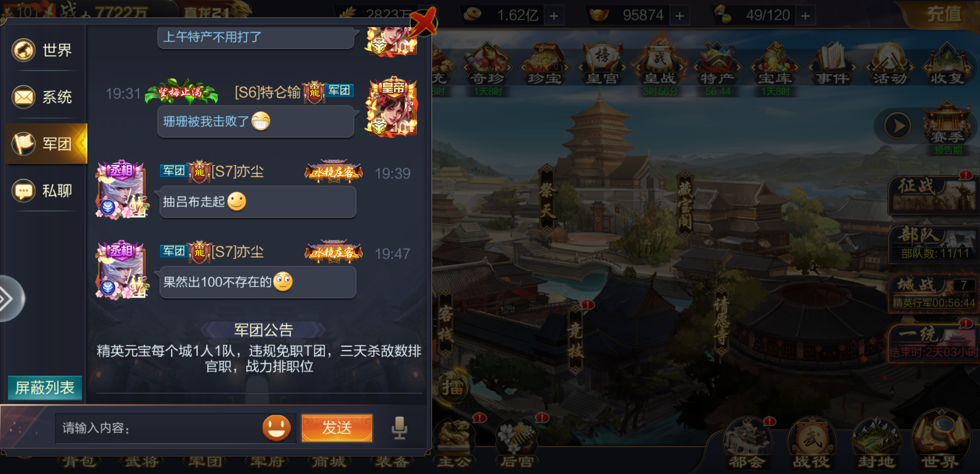Switch to the 私聊 private chat tab
Image resolution: width=980 pixels, height=474 pixels.
click(x=44, y=191)
